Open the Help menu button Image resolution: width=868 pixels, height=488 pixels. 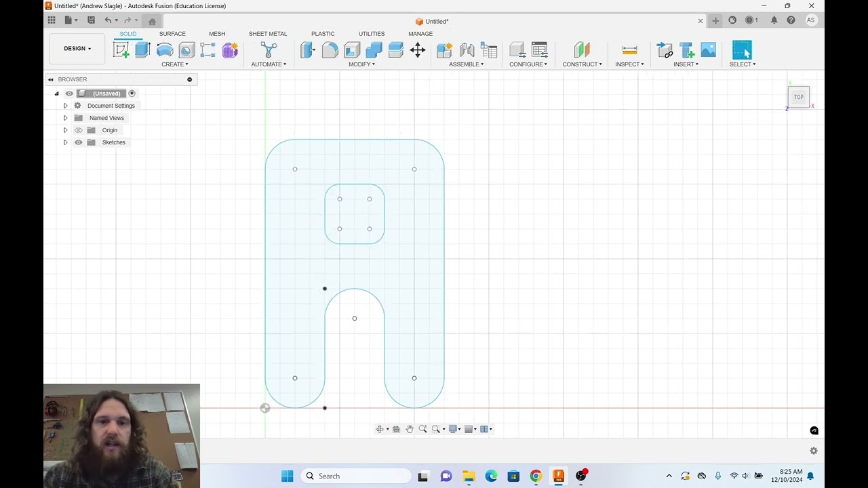[791, 20]
